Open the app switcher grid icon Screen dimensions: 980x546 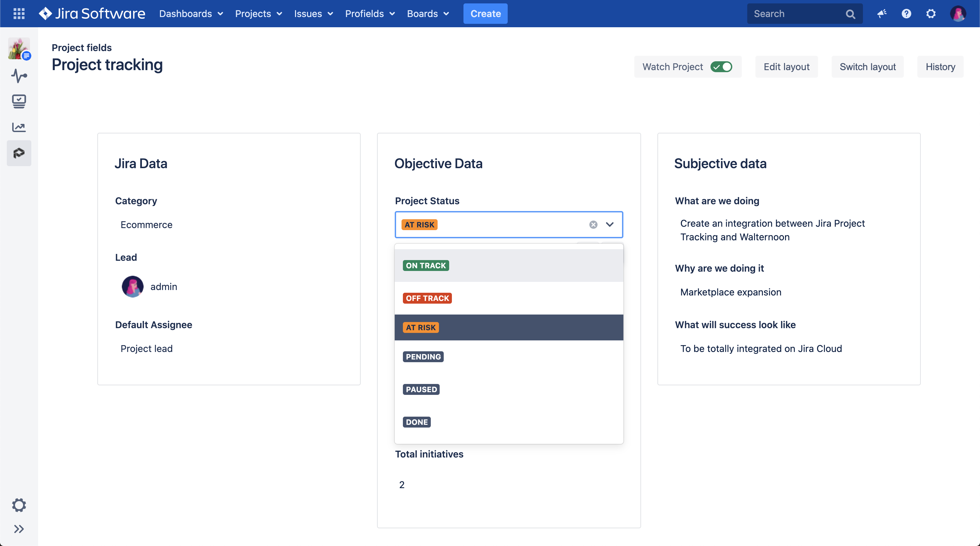(x=19, y=14)
